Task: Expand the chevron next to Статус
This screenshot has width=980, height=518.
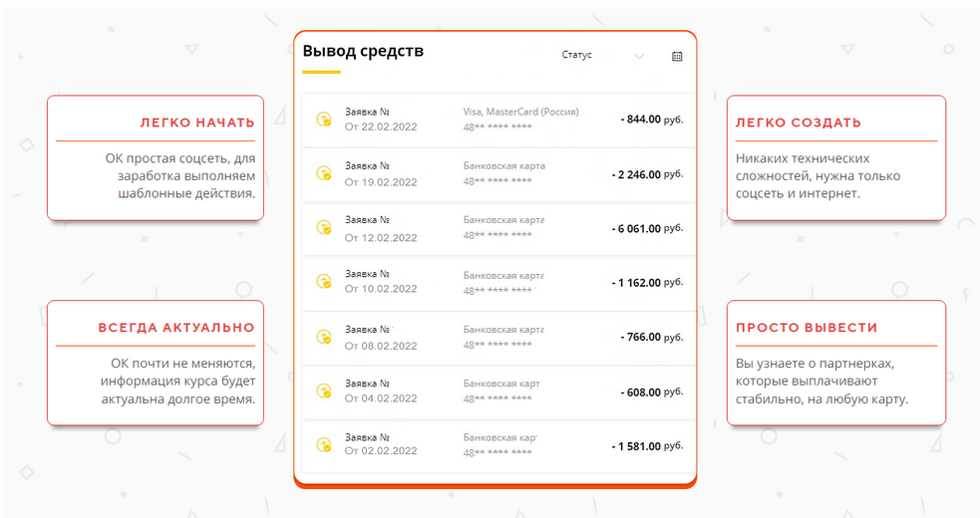Action: pyautogui.click(x=638, y=56)
